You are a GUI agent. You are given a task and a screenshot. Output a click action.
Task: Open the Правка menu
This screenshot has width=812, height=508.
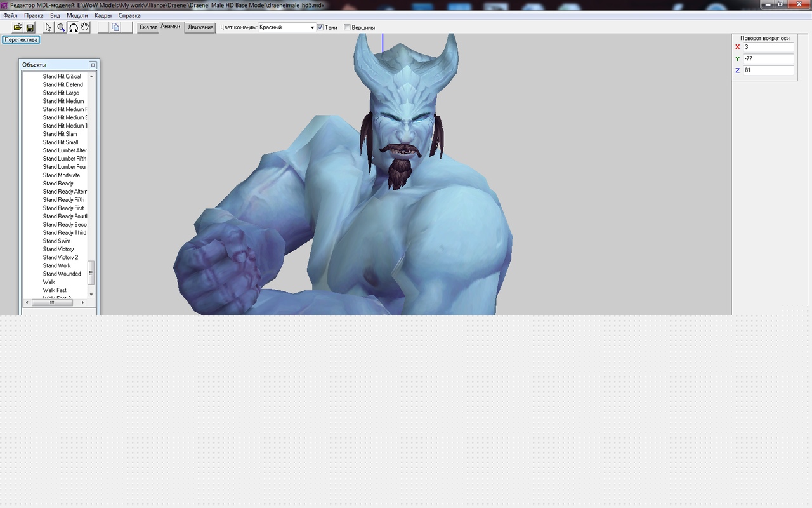[34, 15]
